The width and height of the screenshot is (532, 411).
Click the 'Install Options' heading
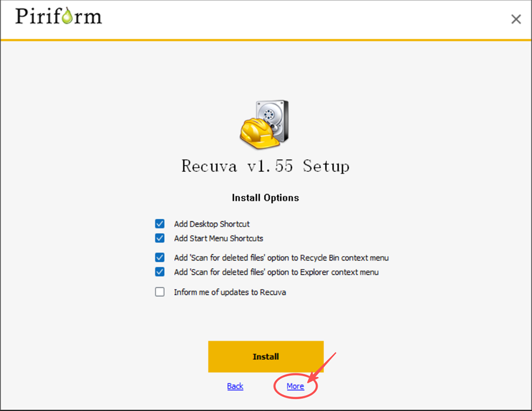point(265,198)
